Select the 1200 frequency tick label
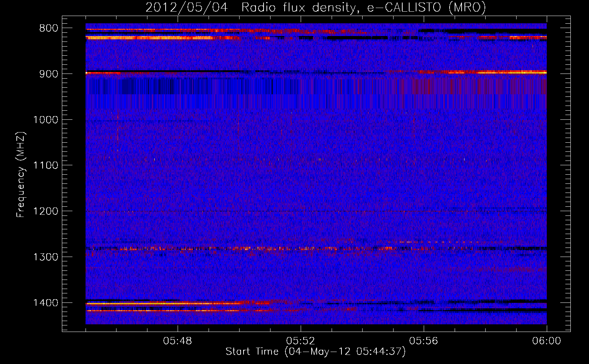589x364 pixels. pos(46,211)
